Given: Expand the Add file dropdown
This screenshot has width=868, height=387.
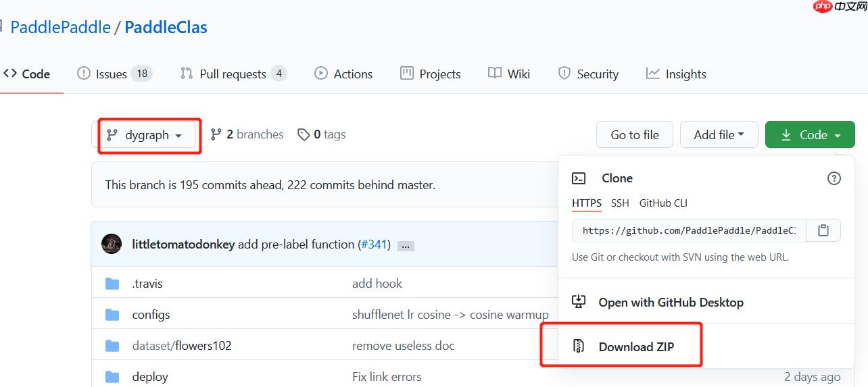Looking at the screenshot, I should pyautogui.click(x=719, y=135).
